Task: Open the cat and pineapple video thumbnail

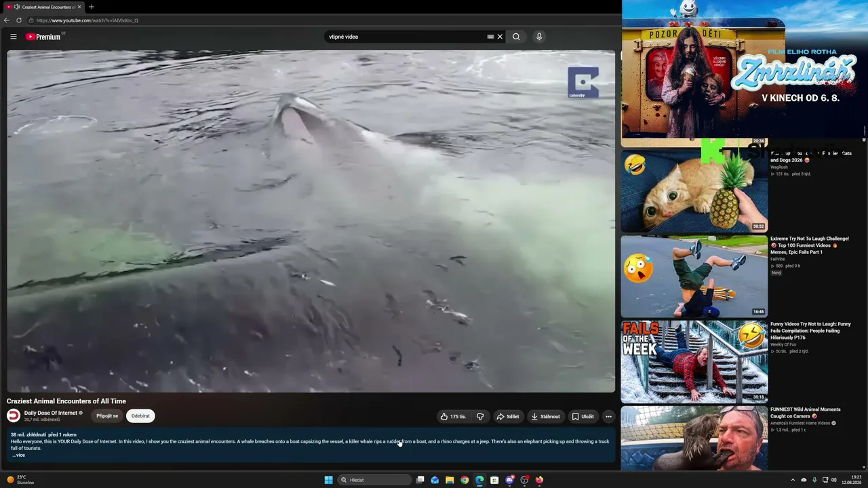Action: click(x=694, y=191)
